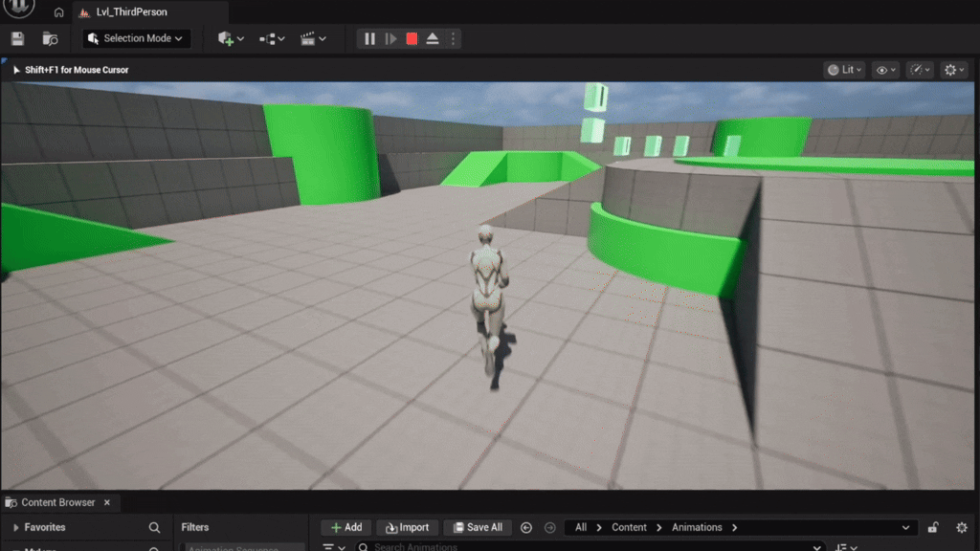
Task: Click the Save current level icon
Action: (x=17, y=38)
